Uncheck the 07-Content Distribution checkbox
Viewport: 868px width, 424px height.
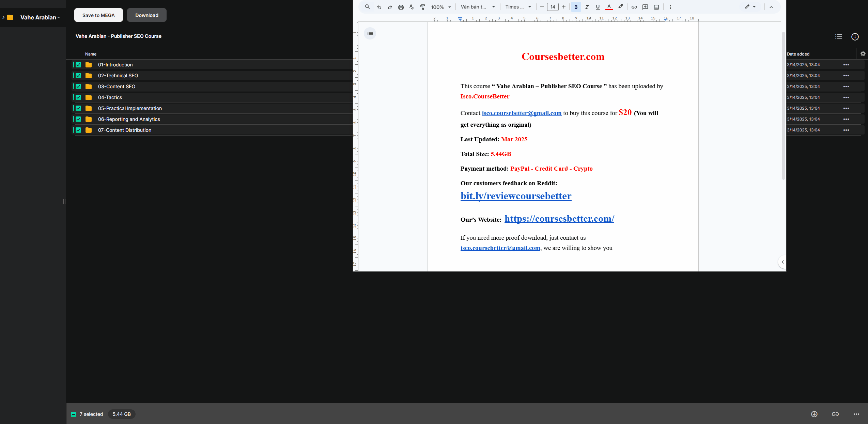click(78, 130)
